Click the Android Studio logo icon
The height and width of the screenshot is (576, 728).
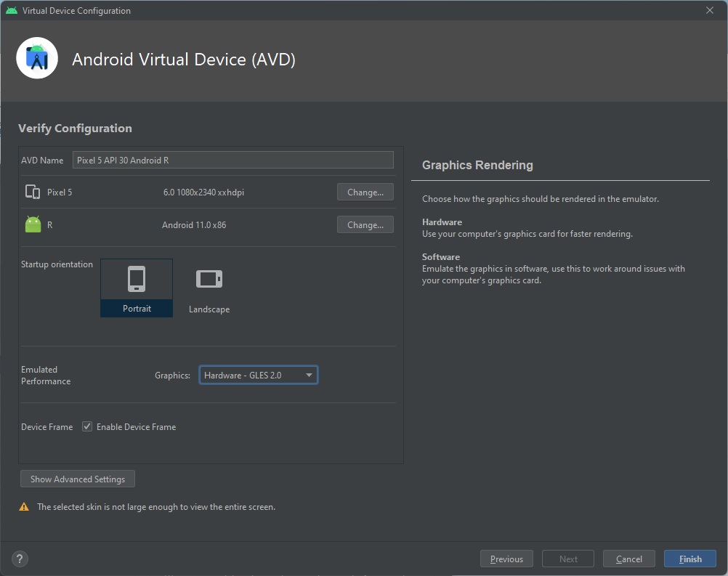pos(36,58)
